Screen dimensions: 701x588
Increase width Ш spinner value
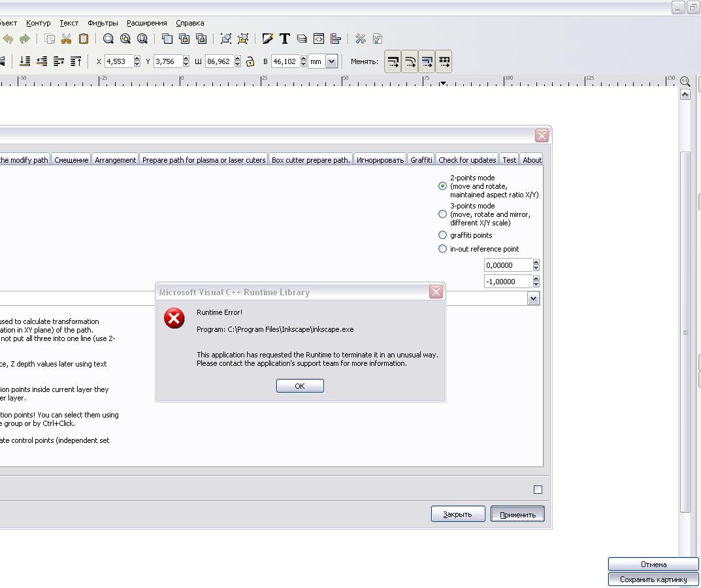tap(238, 58)
